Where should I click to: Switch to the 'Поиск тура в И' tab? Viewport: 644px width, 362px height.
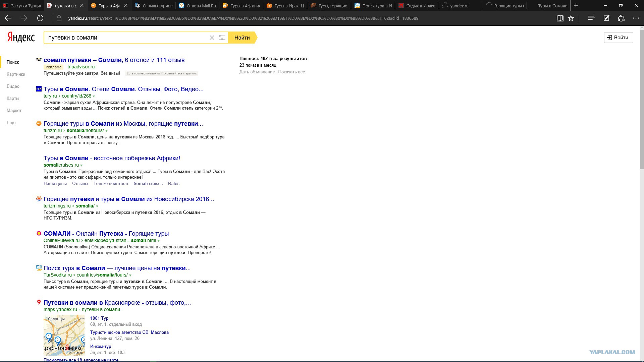373,6
